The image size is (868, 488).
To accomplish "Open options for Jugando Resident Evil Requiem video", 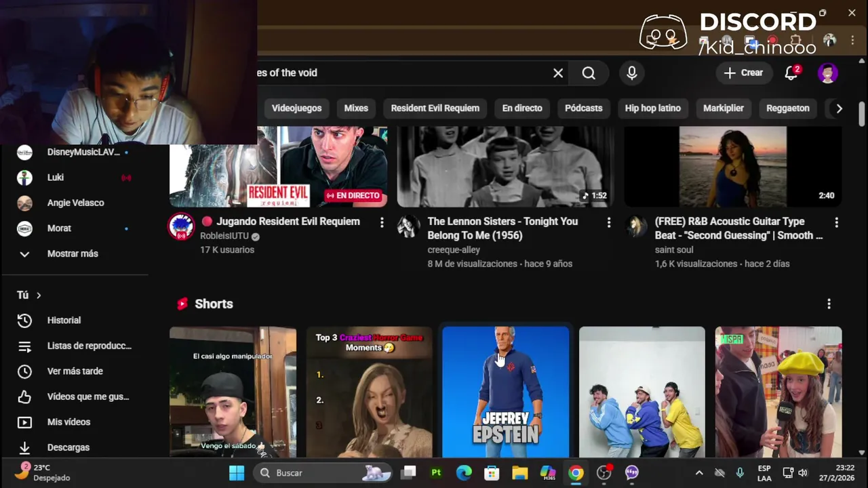I will (382, 222).
